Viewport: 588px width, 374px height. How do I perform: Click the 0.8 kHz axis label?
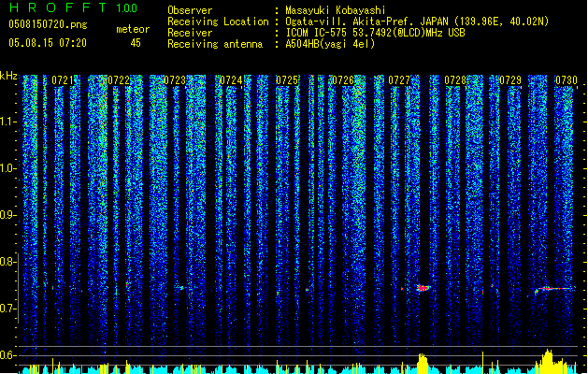click(7, 262)
